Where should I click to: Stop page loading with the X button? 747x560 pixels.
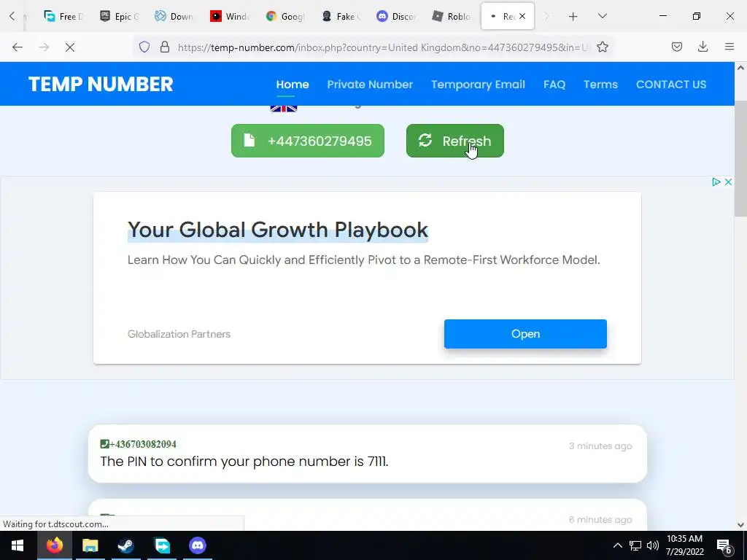(70, 47)
